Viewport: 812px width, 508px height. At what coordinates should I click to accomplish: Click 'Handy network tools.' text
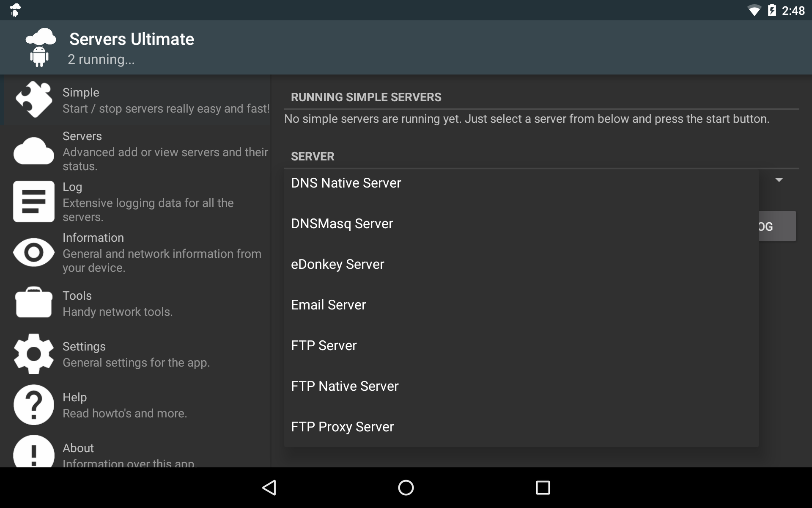click(x=118, y=312)
